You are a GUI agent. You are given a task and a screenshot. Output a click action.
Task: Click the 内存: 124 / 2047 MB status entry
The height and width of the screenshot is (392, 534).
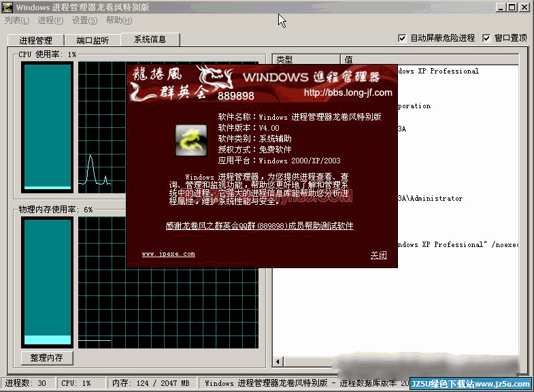[x=152, y=383]
